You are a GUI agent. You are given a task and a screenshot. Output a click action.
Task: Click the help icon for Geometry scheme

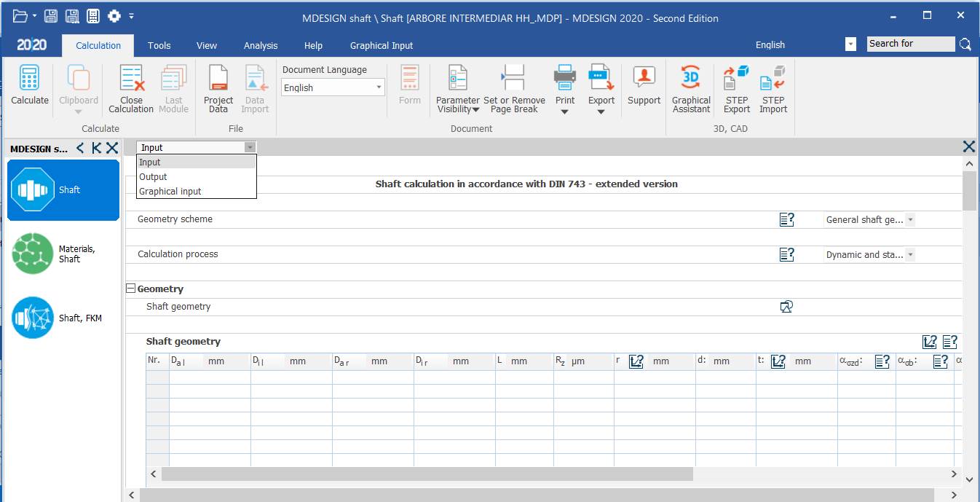click(x=786, y=219)
